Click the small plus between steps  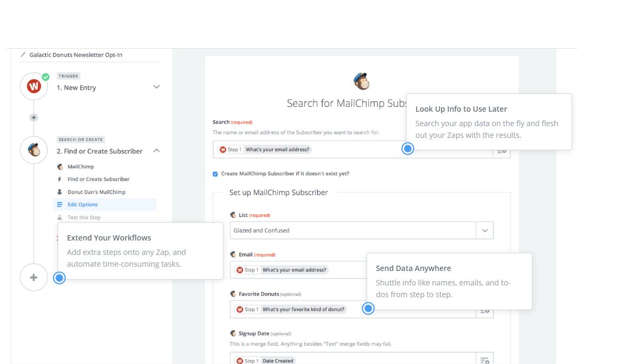click(34, 118)
